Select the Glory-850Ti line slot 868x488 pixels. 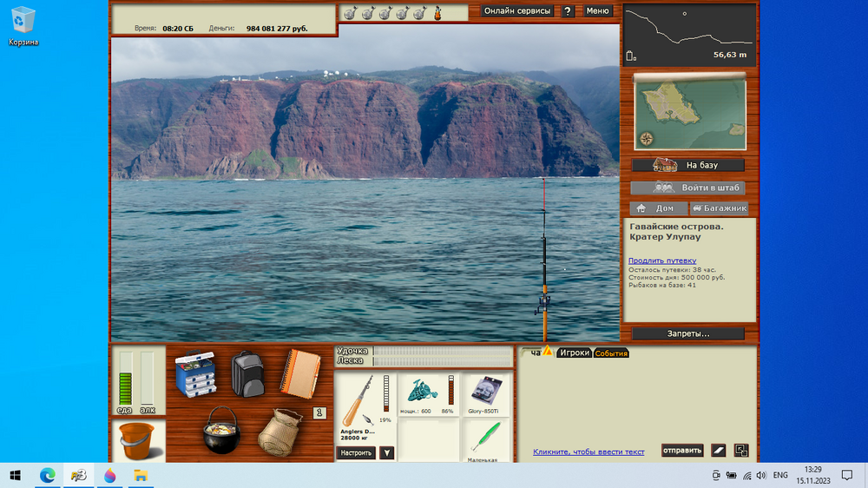pyautogui.click(x=486, y=394)
